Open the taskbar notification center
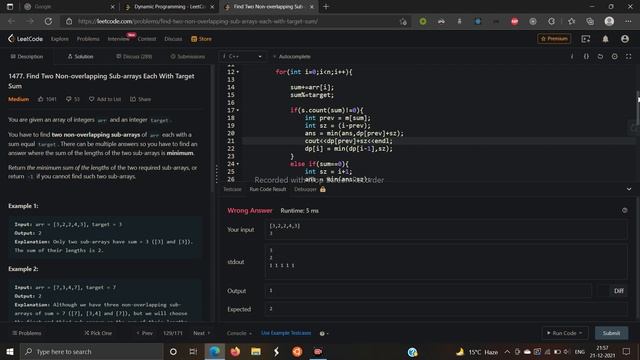The width and height of the screenshot is (640, 360). (x=627, y=351)
